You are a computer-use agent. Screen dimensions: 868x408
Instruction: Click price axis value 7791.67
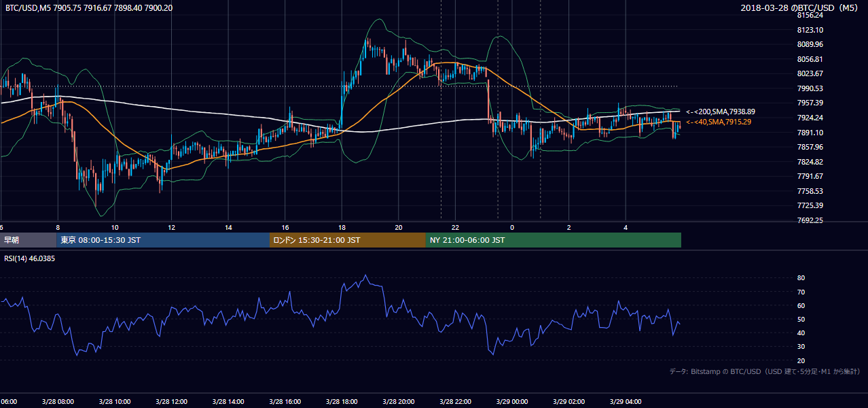click(x=810, y=176)
